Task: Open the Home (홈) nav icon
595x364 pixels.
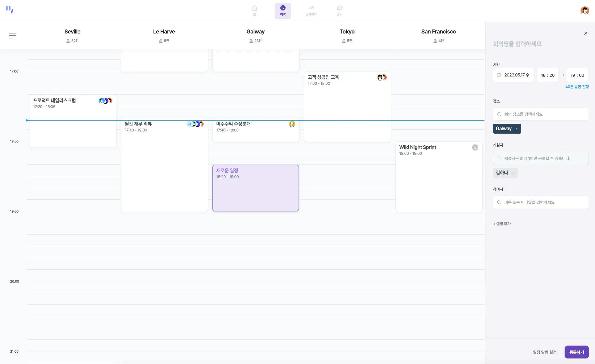Action: tap(254, 10)
